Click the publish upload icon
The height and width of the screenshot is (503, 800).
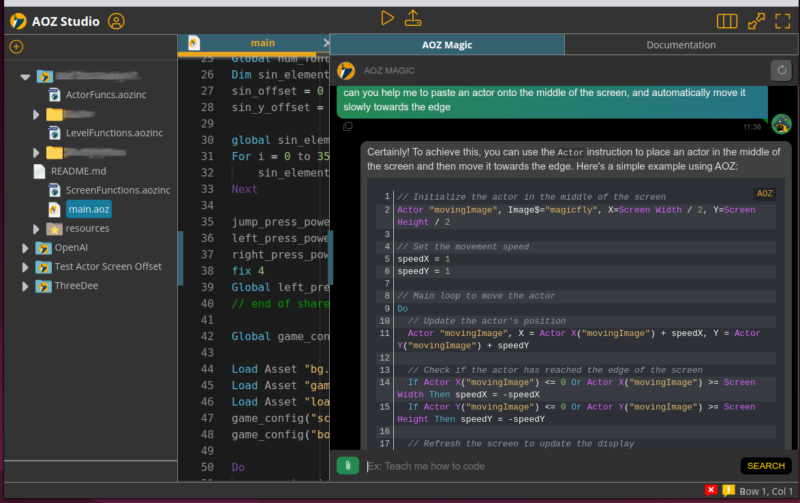(x=413, y=19)
